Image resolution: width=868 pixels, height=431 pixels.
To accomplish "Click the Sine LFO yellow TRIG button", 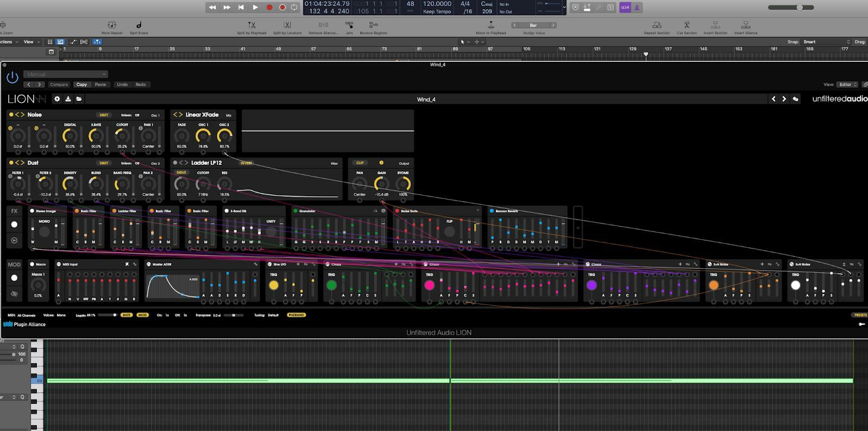I will tap(274, 285).
